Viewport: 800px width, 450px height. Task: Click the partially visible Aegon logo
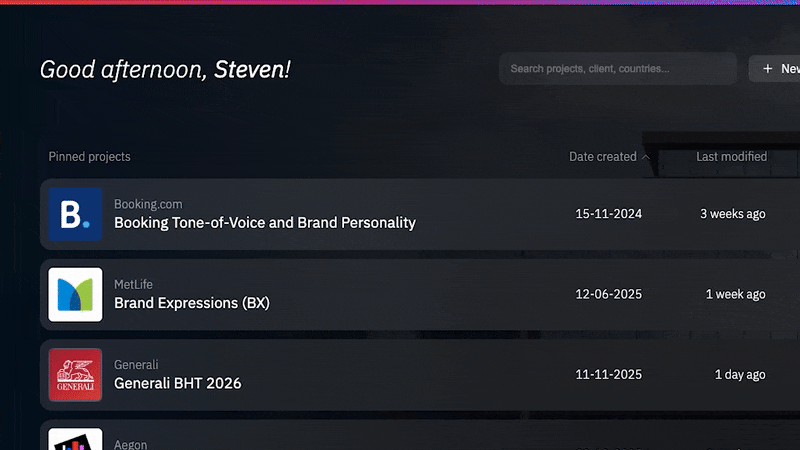point(76,440)
